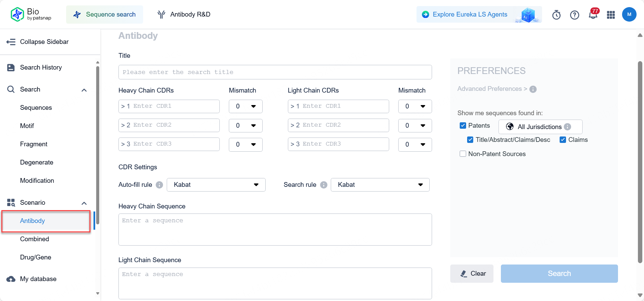
Task: Click info icon beside Search rule
Action: tap(324, 185)
